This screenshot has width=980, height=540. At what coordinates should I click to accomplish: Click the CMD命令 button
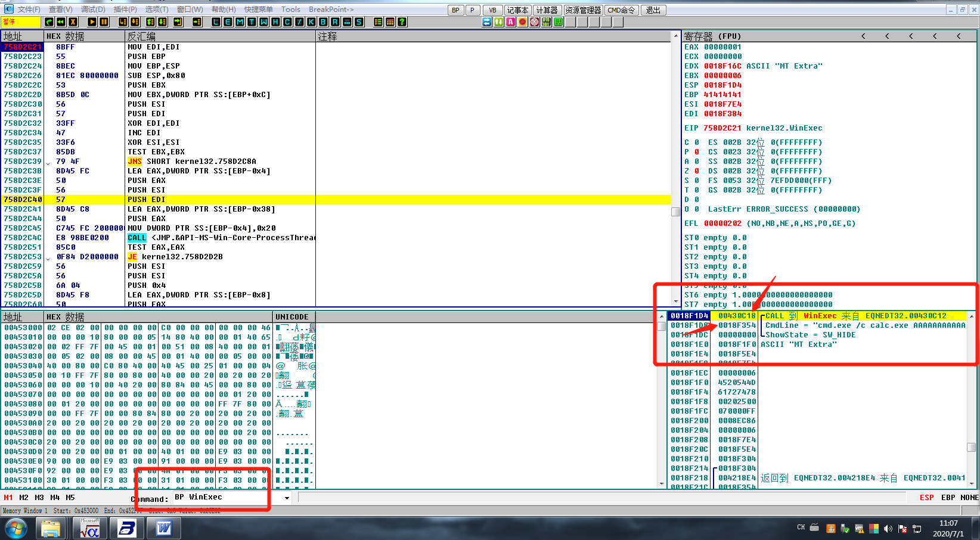coord(622,10)
